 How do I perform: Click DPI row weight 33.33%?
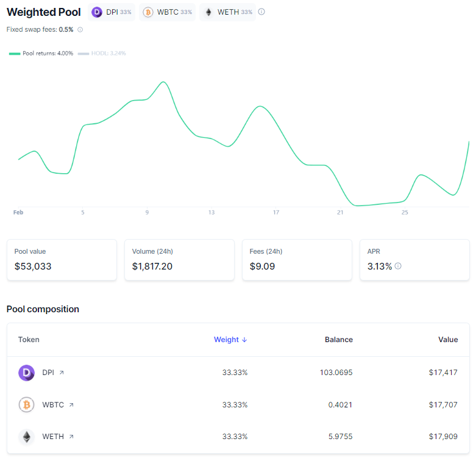pyautogui.click(x=235, y=373)
